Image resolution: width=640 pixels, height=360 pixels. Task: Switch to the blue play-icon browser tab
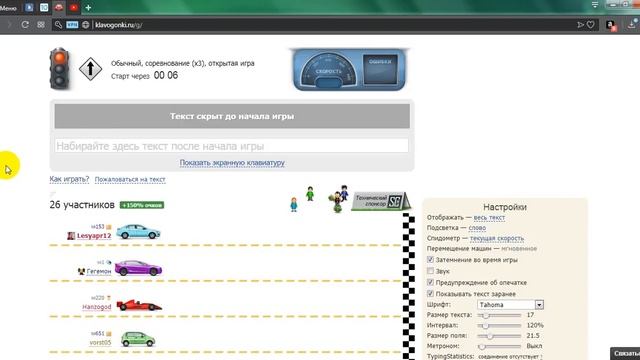coord(29,7)
